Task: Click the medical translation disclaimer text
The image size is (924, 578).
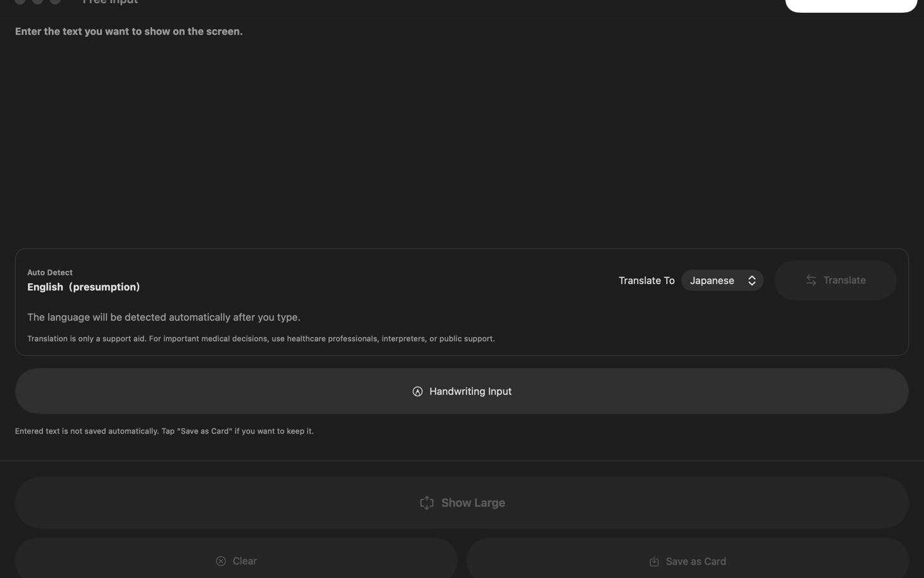Action: (x=261, y=338)
